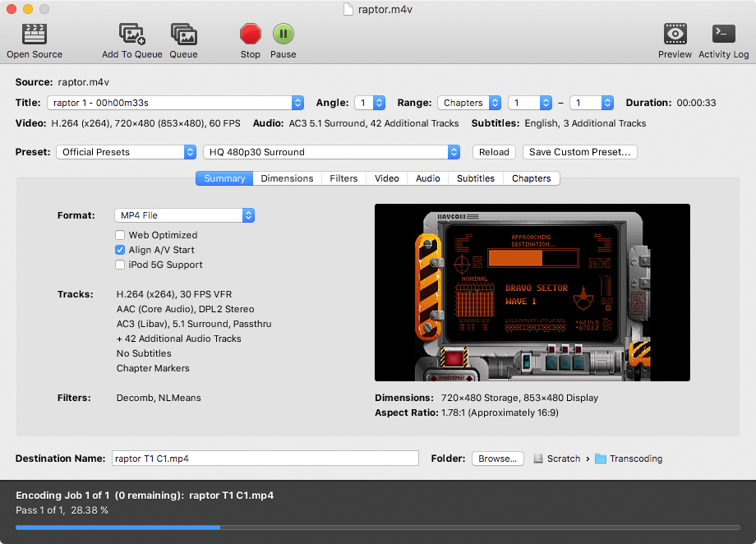Click the 'AC3 (Libav), 5.1 Surround, Passthru' line

tap(194, 324)
